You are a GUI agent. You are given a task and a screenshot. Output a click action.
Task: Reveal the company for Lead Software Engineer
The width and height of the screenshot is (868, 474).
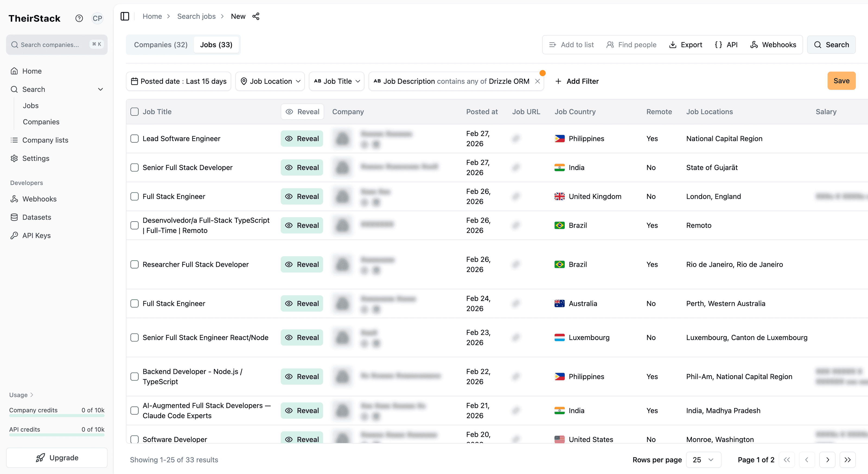[x=302, y=139]
